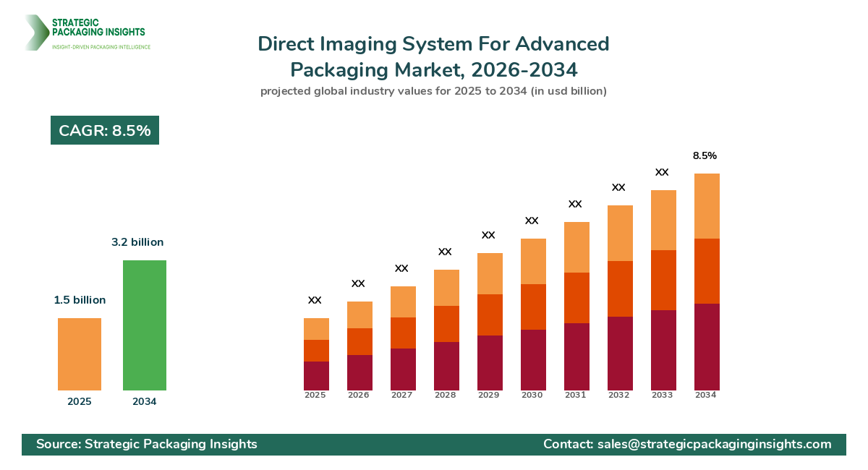Expand the XX label over the 2033 bar

tap(663, 173)
